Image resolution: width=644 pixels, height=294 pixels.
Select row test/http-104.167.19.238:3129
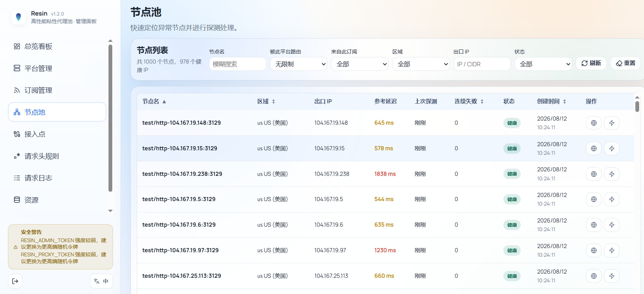click(385, 174)
